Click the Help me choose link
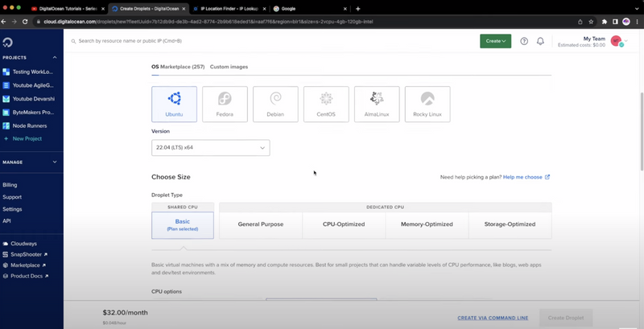The height and width of the screenshot is (329, 644). click(x=526, y=177)
